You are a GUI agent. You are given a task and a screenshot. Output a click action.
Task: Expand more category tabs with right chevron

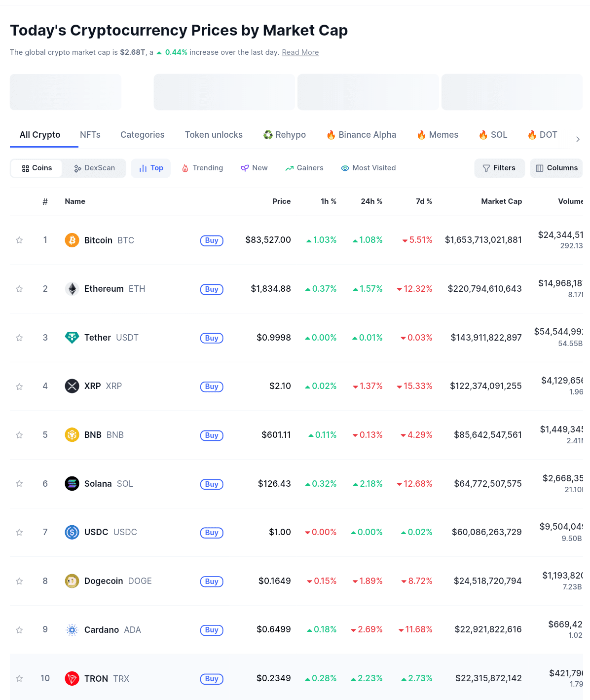point(577,139)
